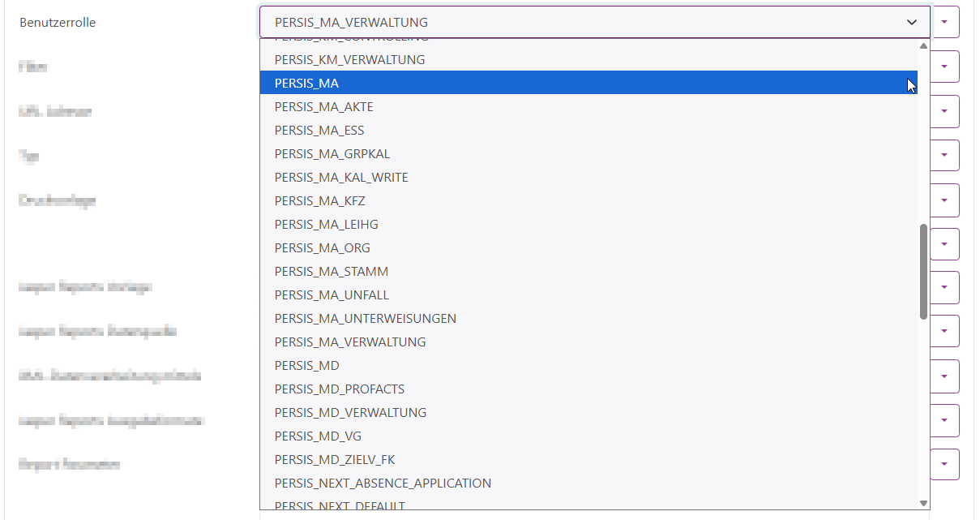The width and height of the screenshot is (980, 520).
Task: Click the scroll-down arrow of the role list
Action: (922, 501)
